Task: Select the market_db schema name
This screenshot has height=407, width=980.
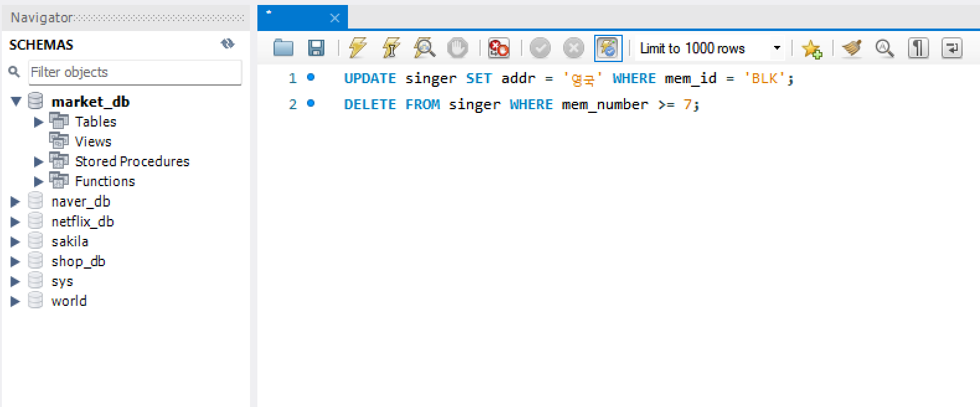Action: click(91, 102)
